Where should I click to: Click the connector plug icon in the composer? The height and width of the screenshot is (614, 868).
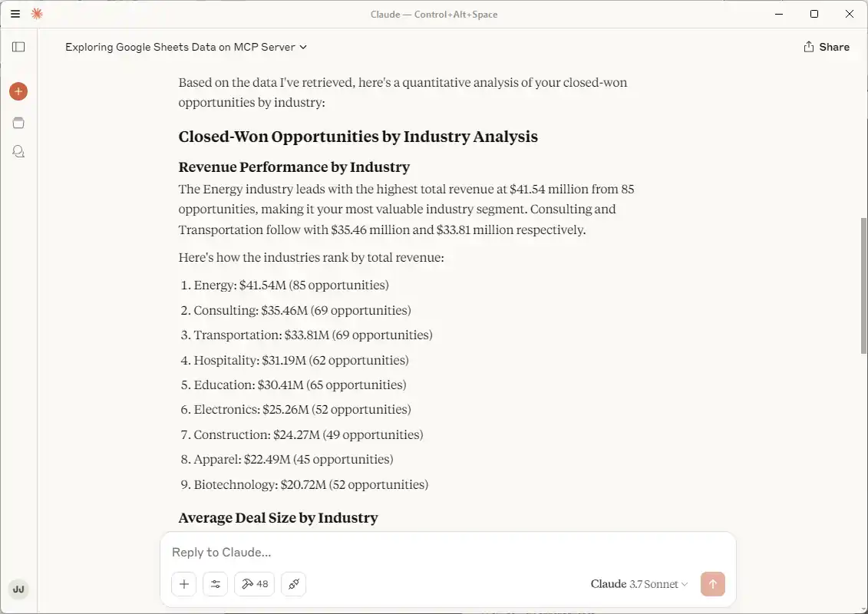click(293, 584)
